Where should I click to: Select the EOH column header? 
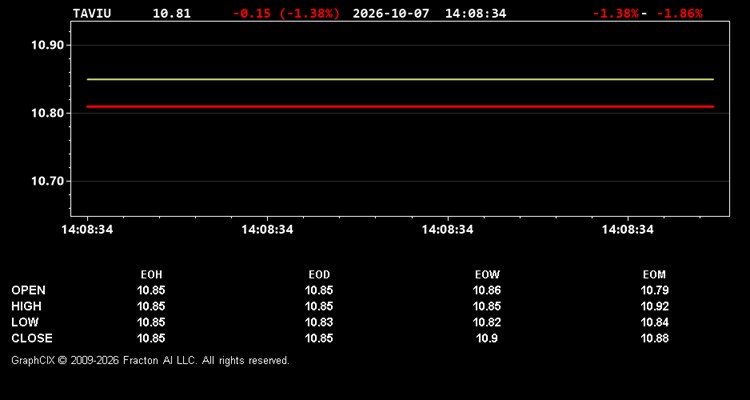pos(151,275)
